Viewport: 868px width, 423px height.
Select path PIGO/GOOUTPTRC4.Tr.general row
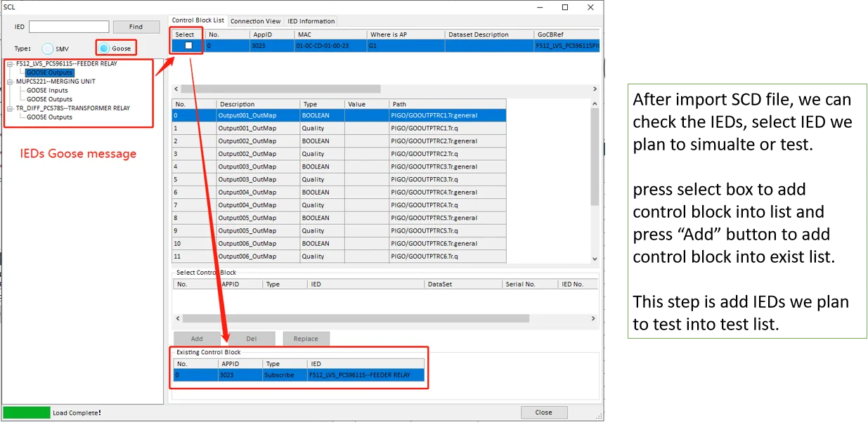coord(339,193)
